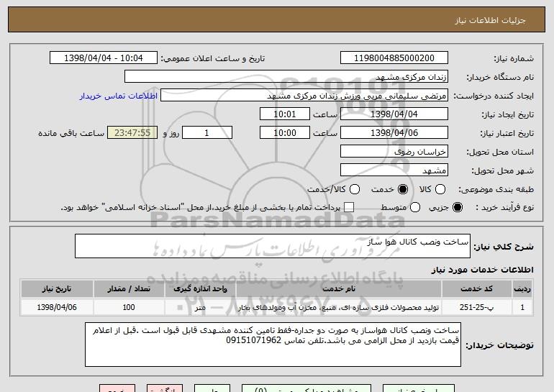Viewport: 554px width, 392px height.
Task: Click the واحد اندازه گیری column header
Action: point(200,289)
